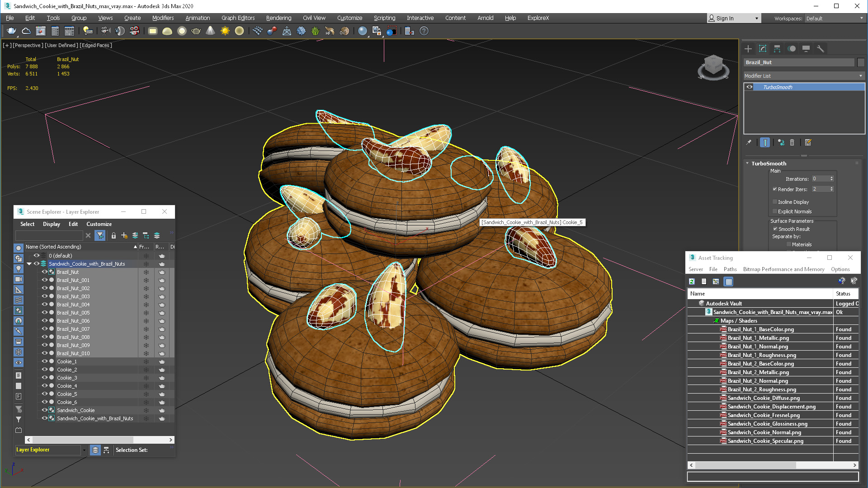Viewport: 868px width, 488px height.
Task: Click the green grass icon in toolbar
Action: tap(315, 31)
